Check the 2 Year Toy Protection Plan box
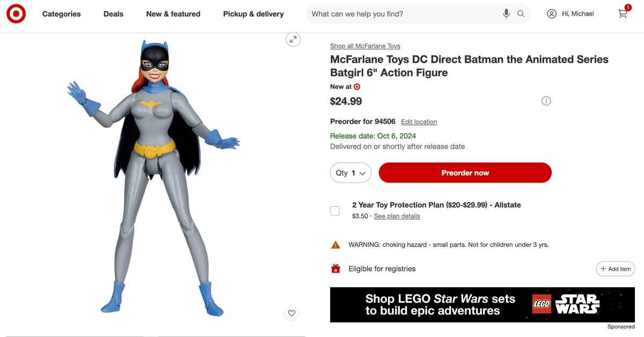Image resolution: width=644 pixels, height=337 pixels. 335,210
